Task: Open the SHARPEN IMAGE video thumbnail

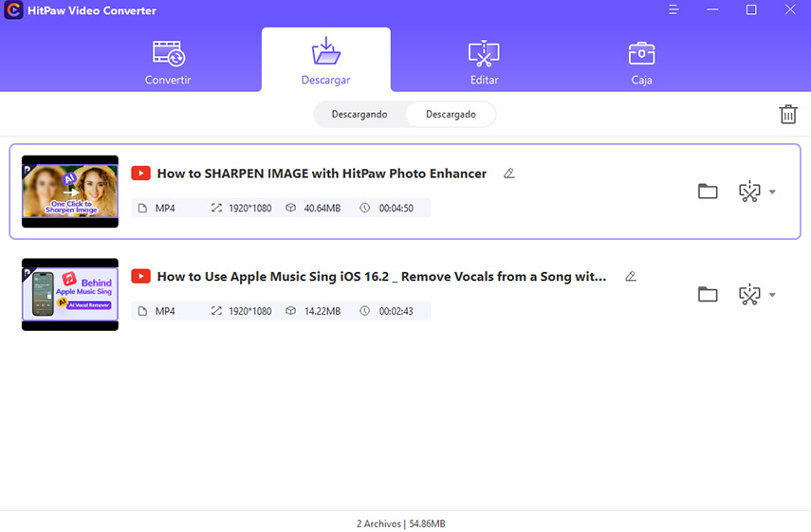Action: pyautogui.click(x=70, y=192)
